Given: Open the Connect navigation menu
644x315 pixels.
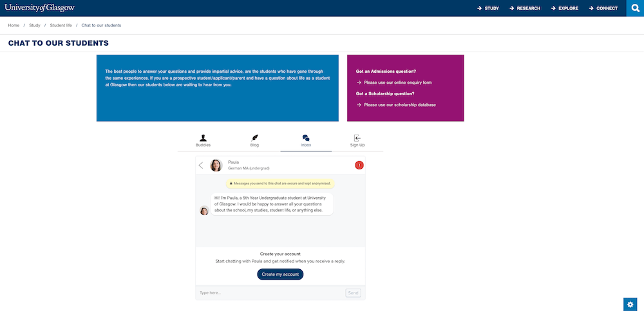Looking at the screenshot, I should pyautogui.click(x=603, y=8).
